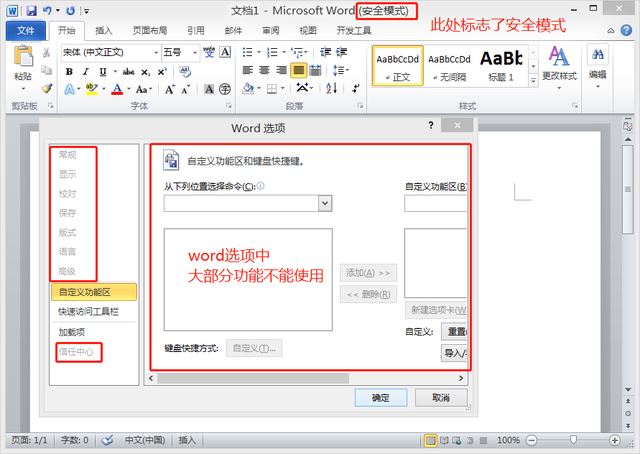Toggle Underline formatting
The image size is (640, 454).
[103, 72]
